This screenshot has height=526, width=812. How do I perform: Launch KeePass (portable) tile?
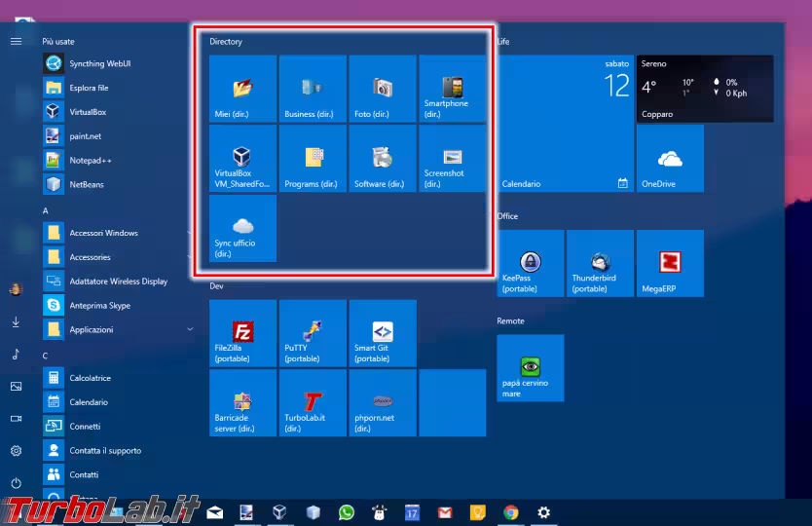(531, 264)
